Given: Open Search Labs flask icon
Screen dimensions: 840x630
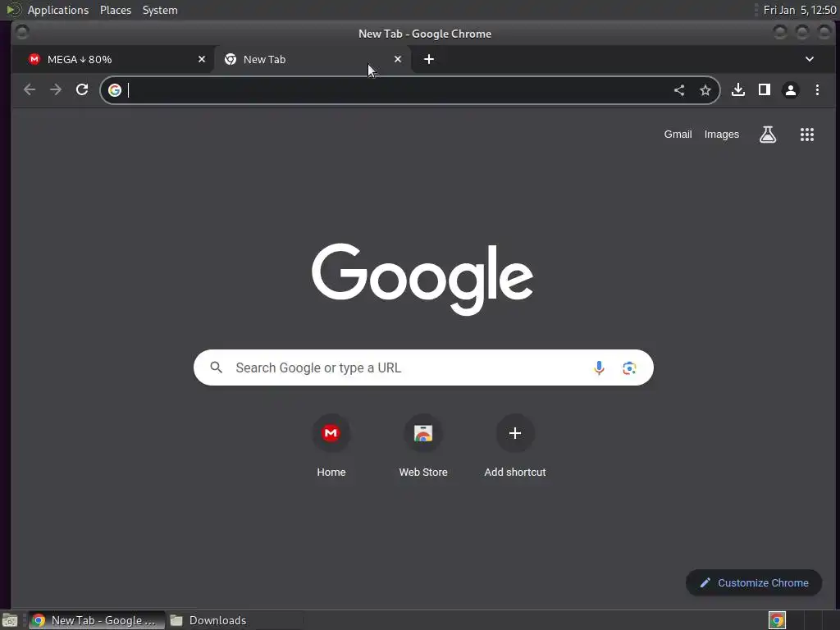Looking at the screenshot, I should pyautogui.click(x=768, y=135).
